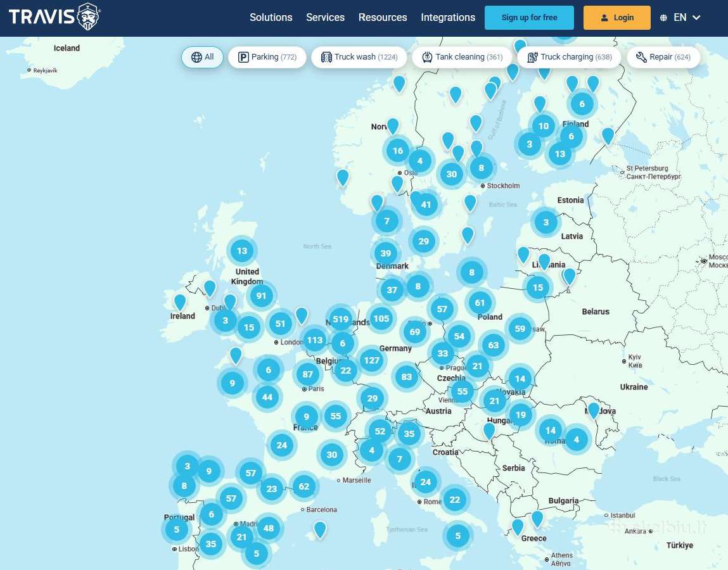
Task: Click the Istanbul city label
Action: click(623, 516)
